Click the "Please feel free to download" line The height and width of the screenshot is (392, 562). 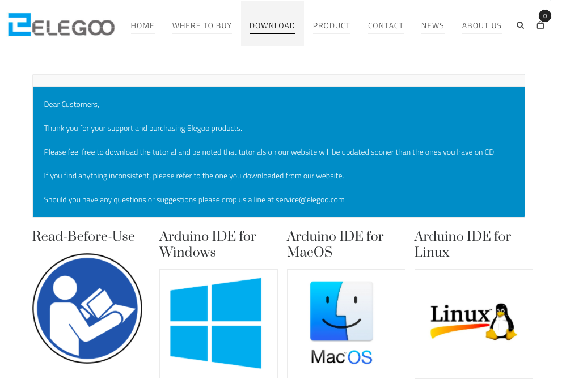click(x=269, y=152)
